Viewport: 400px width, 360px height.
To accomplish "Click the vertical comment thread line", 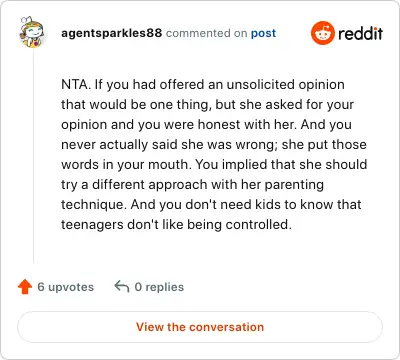I will (33, 156).
